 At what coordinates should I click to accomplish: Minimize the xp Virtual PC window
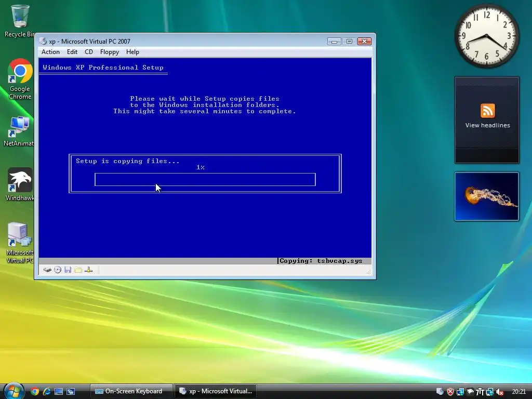click(334, 42)
